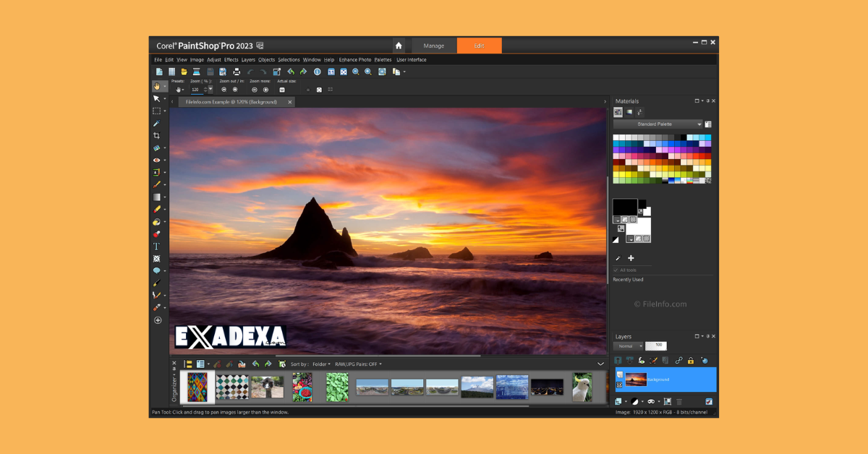Viewport: 868px width, 454px height.
Task: Enable the Lock transparency toggle in Layers
Action: pyautogui.click(x=691, y=361)
